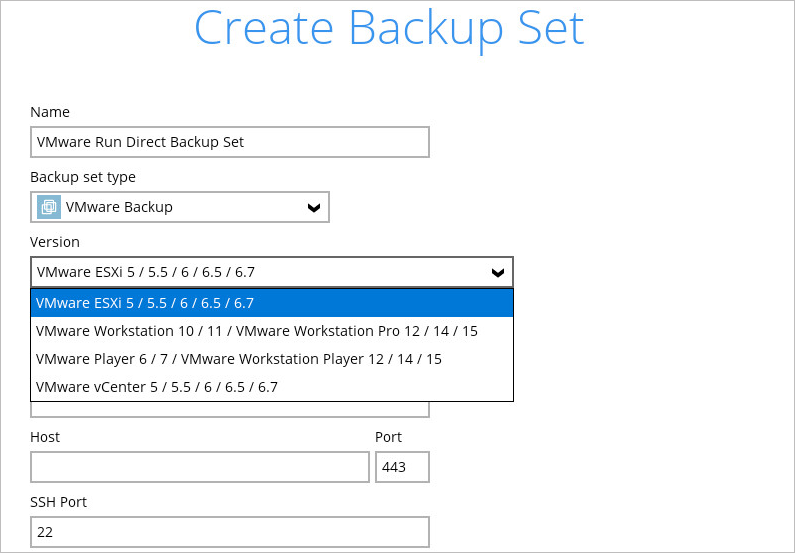Click the Port field showing 443

pyautogui.click(x=402, y=467)
